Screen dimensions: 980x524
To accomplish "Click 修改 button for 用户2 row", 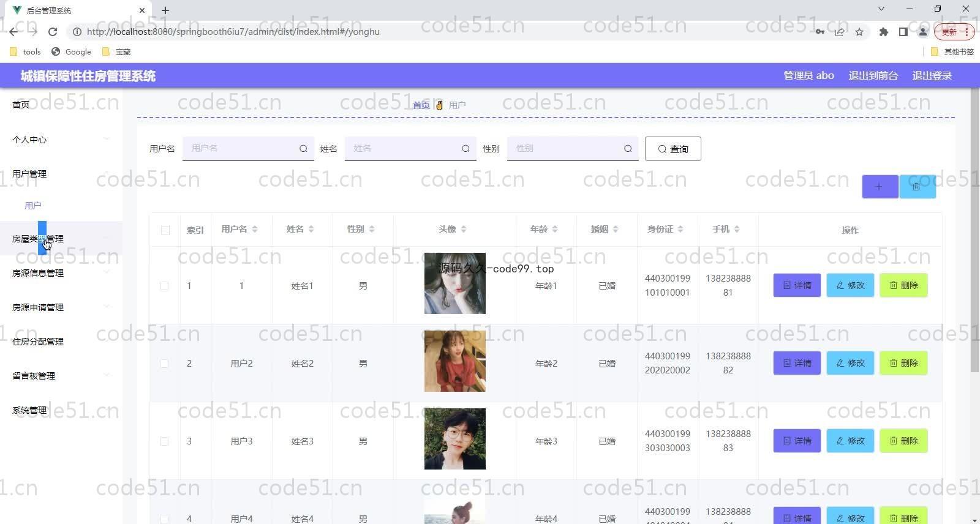I will [x=850, y=363].
